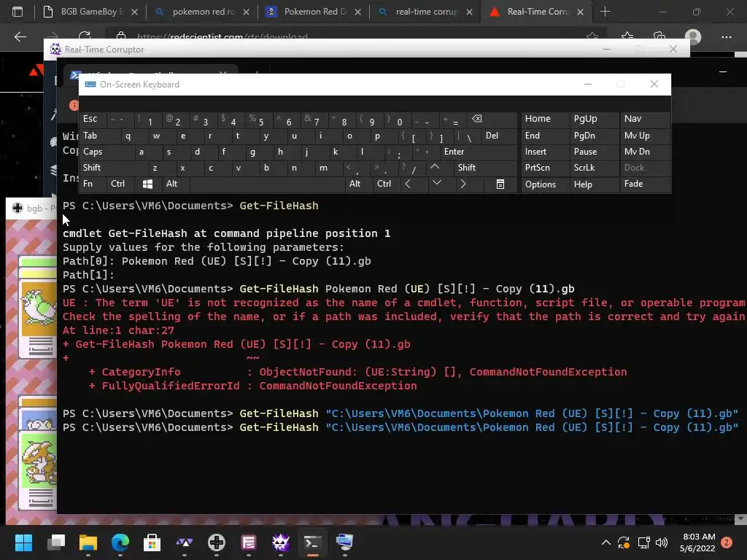Open Microsoft Edge from the taskbar
The image size is (747, 560).
120,542
